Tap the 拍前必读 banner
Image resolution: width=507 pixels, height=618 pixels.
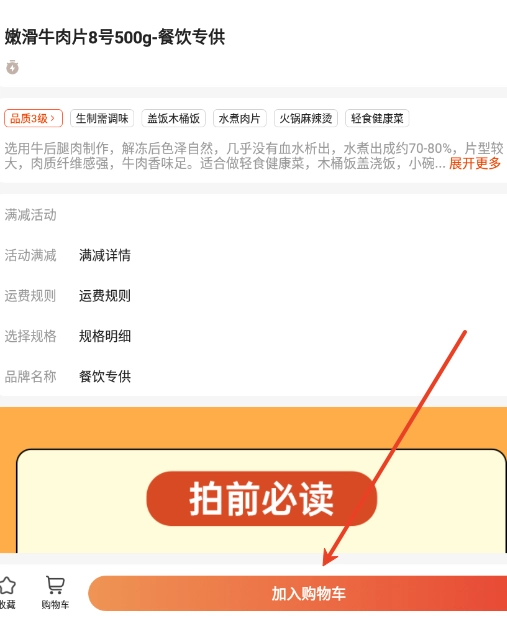pos(262,499)
